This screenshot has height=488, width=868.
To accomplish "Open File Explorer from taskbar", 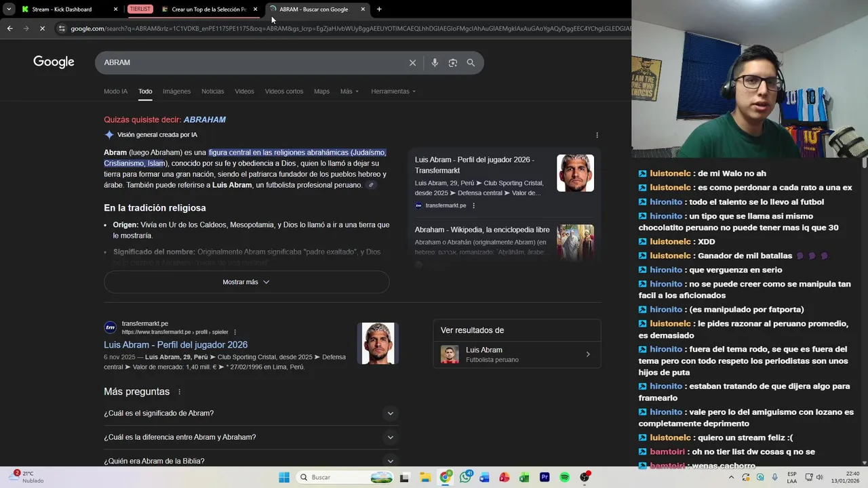I will click(x=425, y=477).
